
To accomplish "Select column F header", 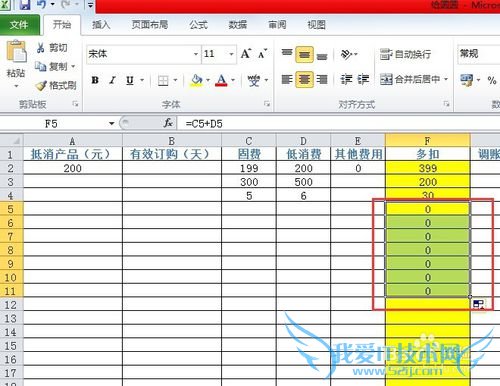I will click(x=428, y=140).
